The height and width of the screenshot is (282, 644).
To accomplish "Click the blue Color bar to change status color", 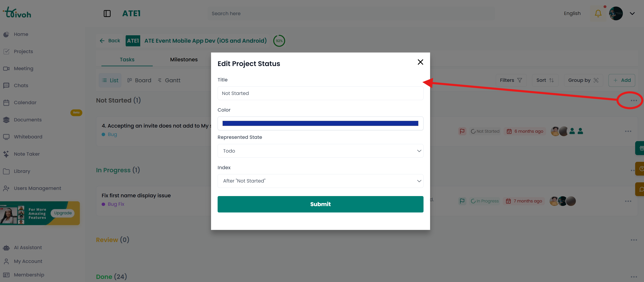I will coord(320,123).
